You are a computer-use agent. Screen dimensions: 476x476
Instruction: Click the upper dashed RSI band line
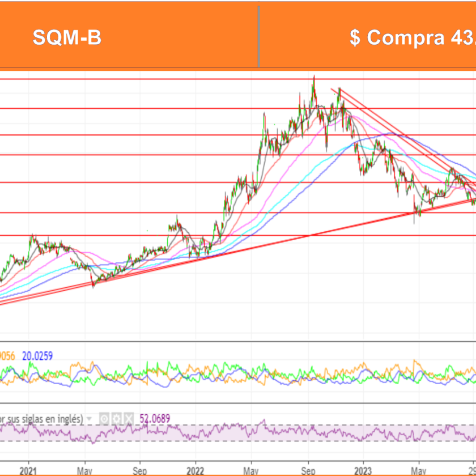click(283, 425)
